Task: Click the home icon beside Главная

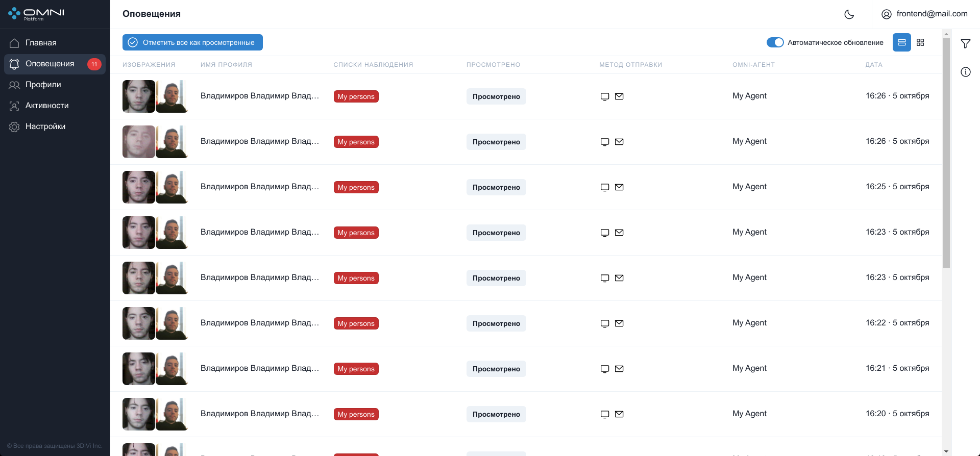Action: coord(14,43)
